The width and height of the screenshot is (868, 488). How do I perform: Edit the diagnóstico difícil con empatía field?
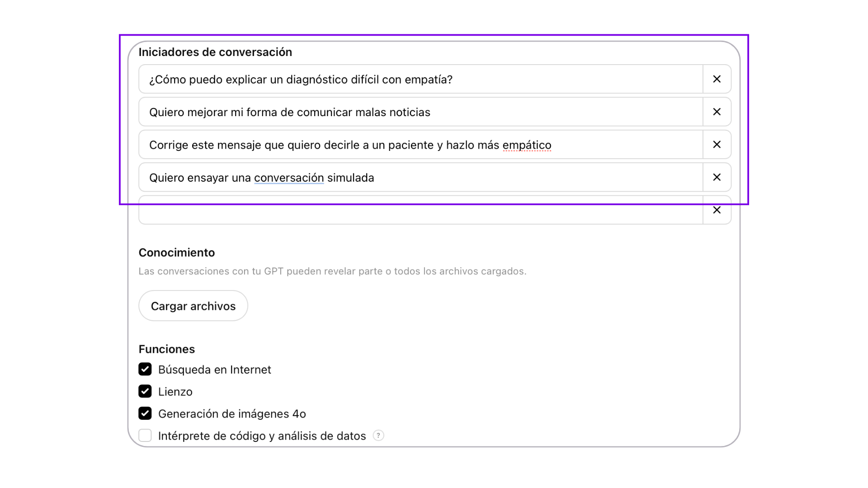[421, 79]
